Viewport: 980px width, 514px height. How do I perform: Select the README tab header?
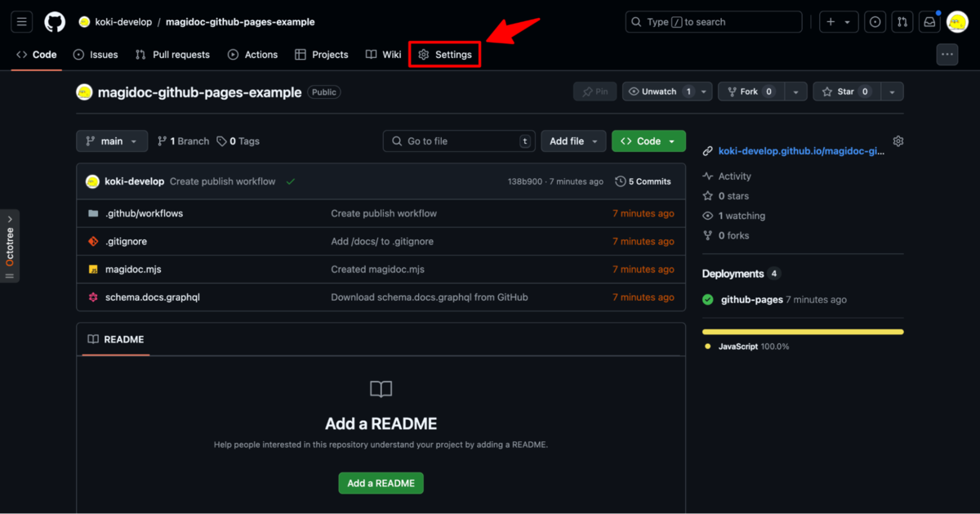tap(115, 339)
